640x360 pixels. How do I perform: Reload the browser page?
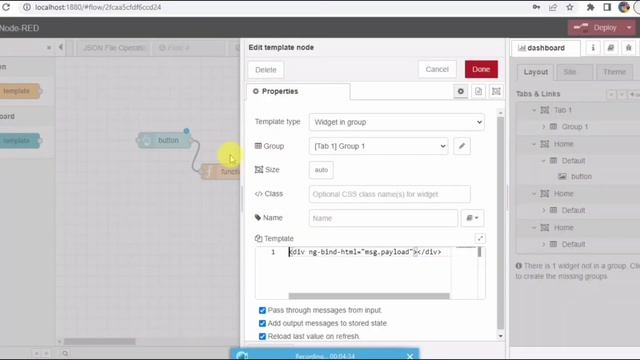pos(6,7)
